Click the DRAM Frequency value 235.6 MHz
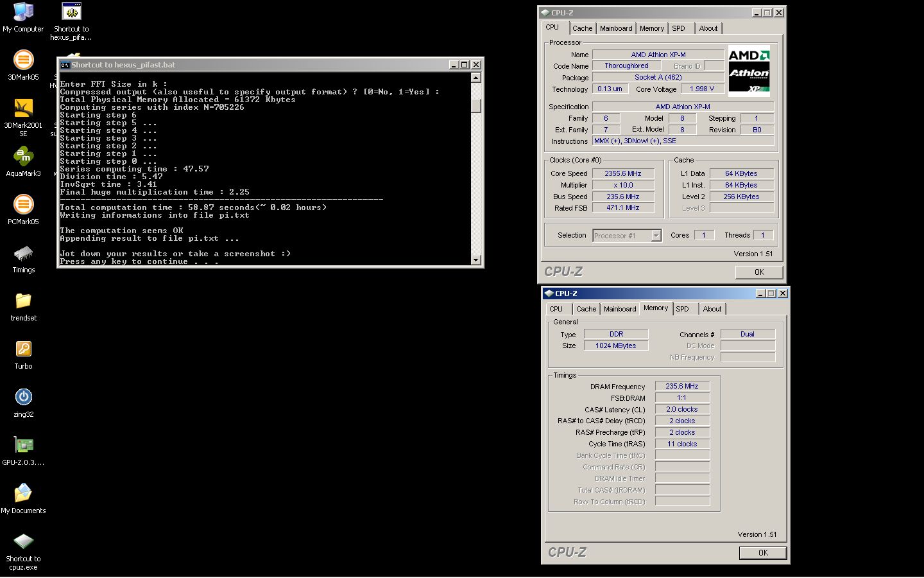924x578 pixels. [682, 387]
